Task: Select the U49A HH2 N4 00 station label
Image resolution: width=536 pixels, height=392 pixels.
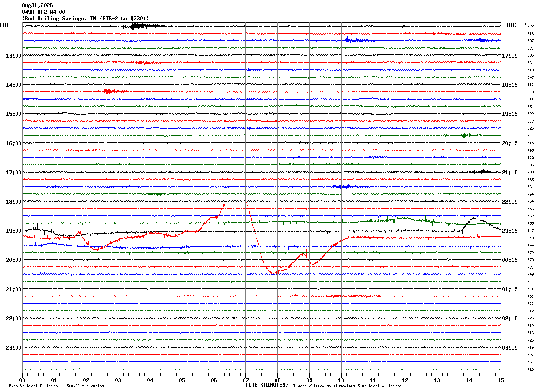Action: [43, 12]
